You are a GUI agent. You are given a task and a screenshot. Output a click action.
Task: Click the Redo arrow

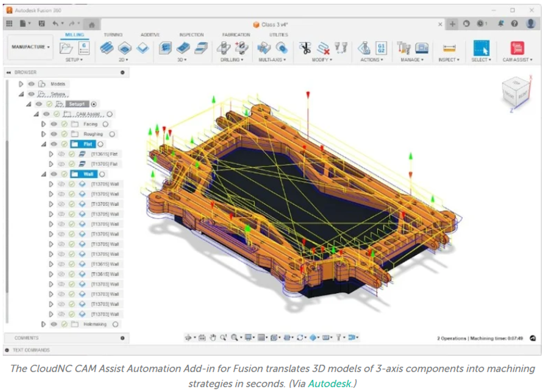coord(72,24)
